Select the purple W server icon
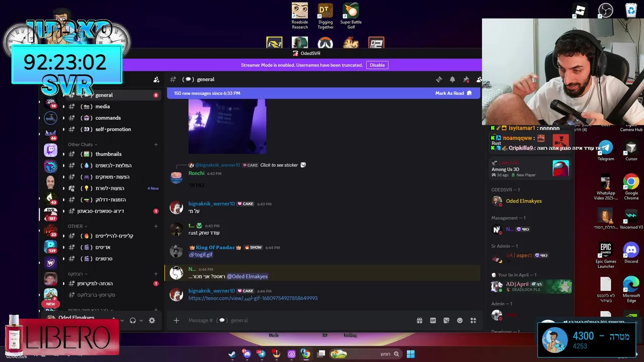 pos(50,262)
